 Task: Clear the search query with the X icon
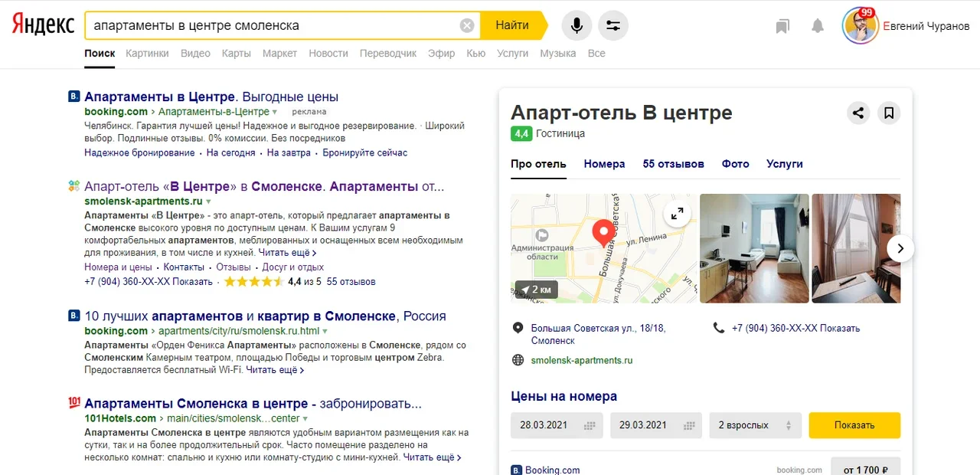(x=467, y=25)
